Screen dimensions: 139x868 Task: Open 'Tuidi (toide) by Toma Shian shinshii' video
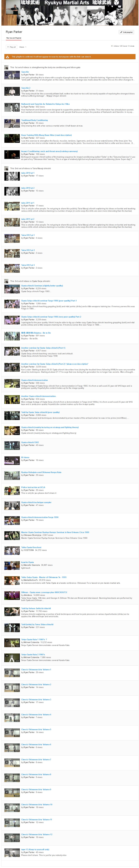pos(37,624)
